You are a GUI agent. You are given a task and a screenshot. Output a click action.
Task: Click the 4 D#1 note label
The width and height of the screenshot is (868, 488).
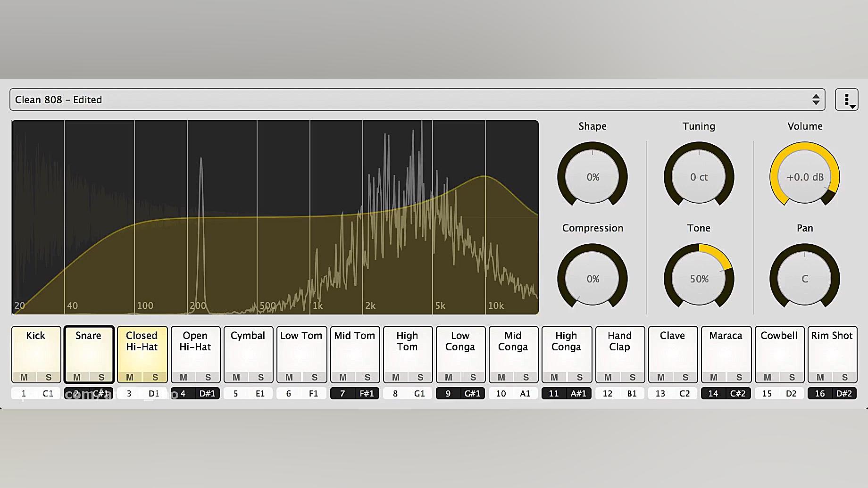tap(195, 393)
